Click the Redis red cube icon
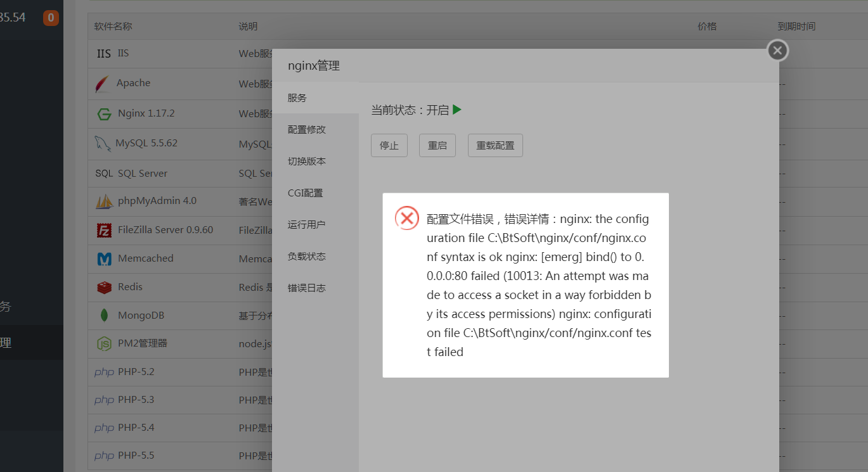 [x=104, y=288]
